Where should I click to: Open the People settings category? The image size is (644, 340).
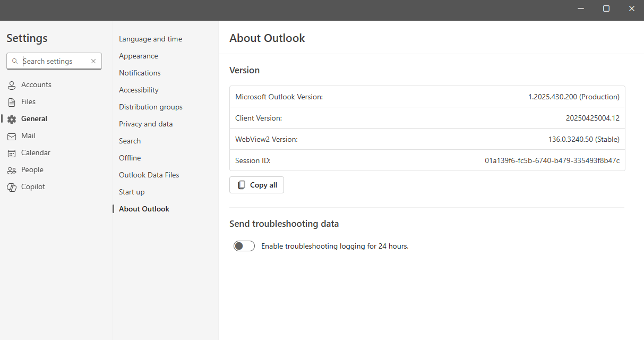[x=32, y=169]
